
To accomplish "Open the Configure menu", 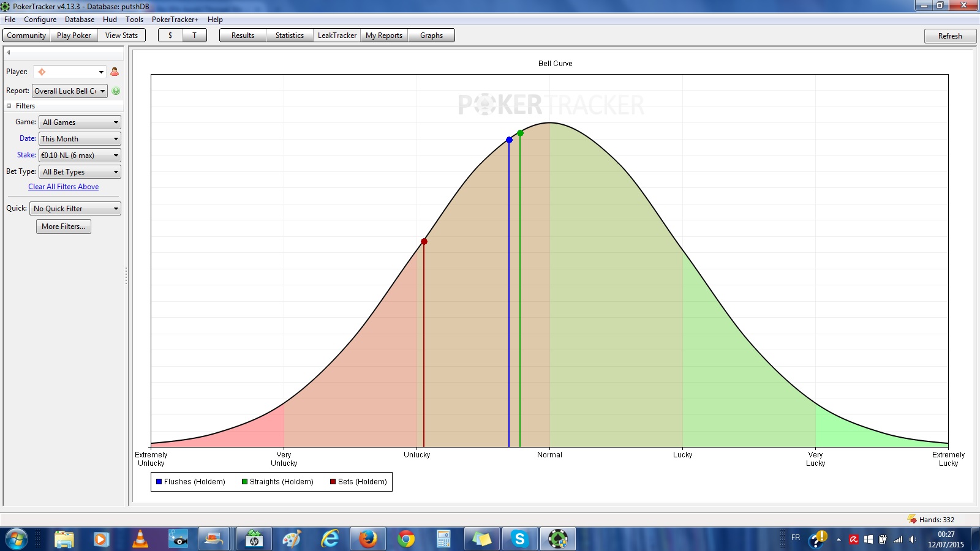I will click(x=40, y=20).
